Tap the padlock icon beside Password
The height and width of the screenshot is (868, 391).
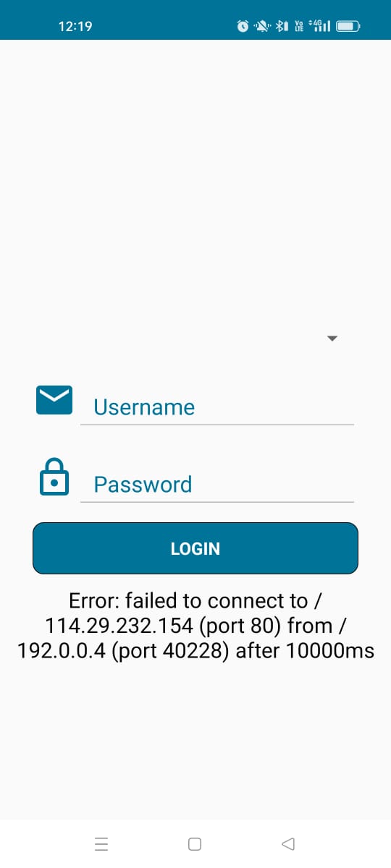(54, 477)
